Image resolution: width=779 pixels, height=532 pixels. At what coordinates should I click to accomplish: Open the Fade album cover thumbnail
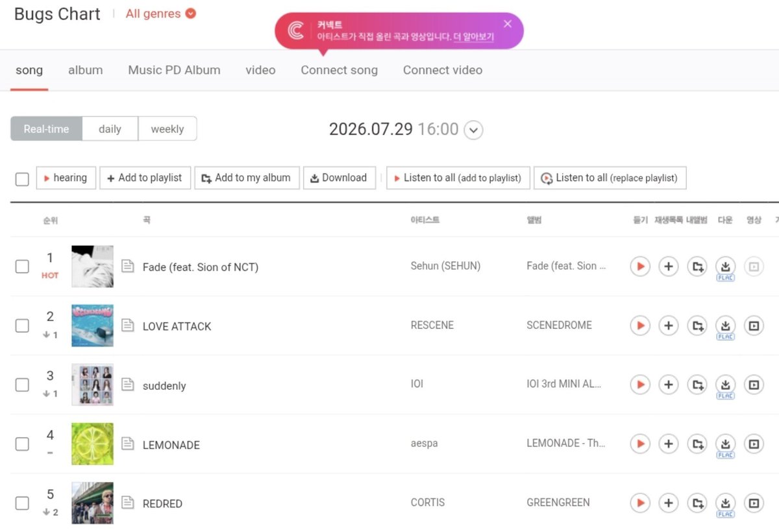(x=92, y=266)
